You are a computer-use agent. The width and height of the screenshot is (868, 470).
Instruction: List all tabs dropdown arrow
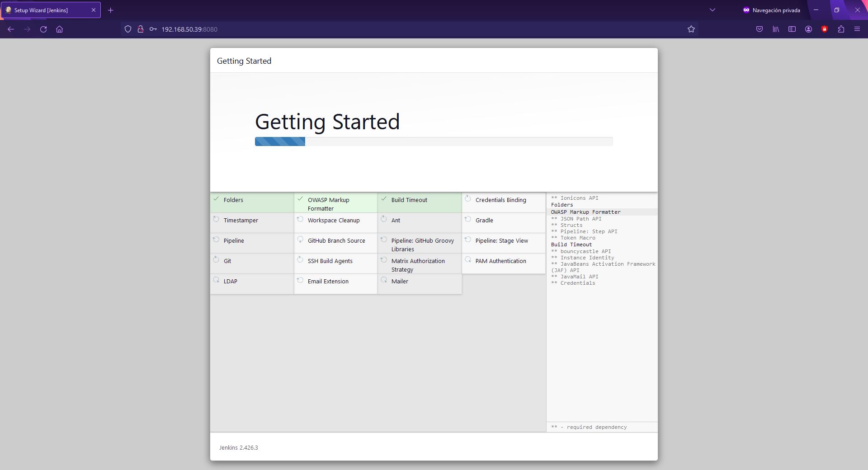coord(712,10)
